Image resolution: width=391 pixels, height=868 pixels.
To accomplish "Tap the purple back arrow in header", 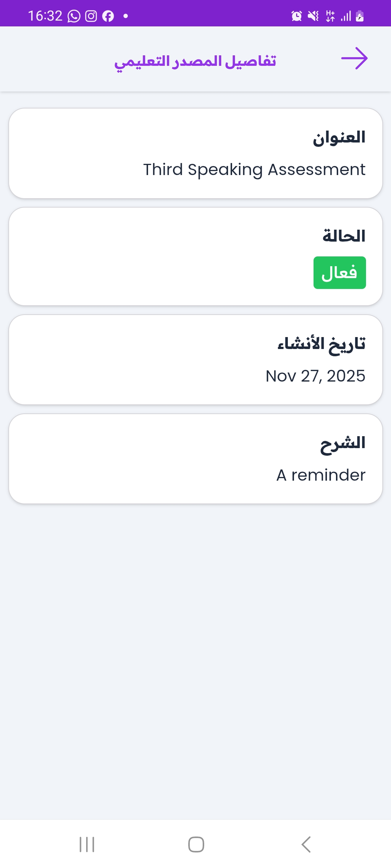I will [354, 58].
